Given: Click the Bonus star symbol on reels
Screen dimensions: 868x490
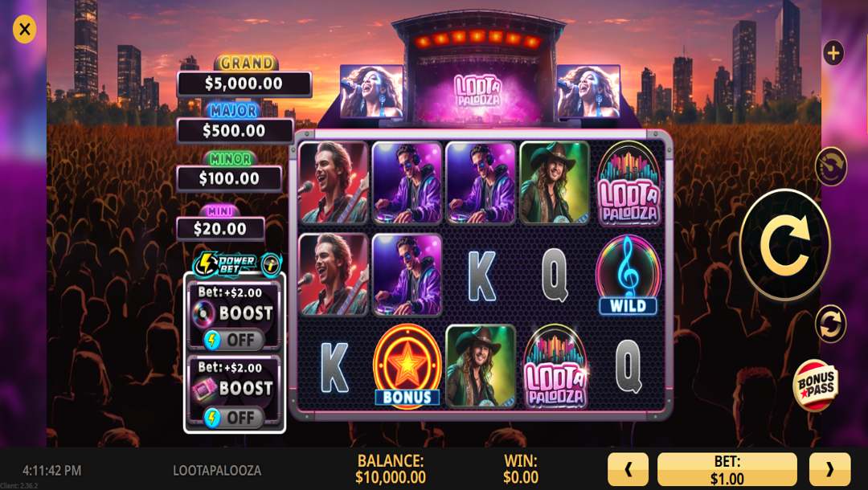Looking at the screenshot, I should coord(407,365).
